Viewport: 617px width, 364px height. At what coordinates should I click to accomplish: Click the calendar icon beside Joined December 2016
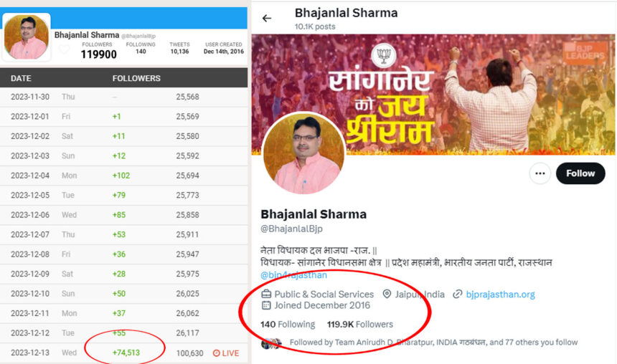(x=266, y=305)
